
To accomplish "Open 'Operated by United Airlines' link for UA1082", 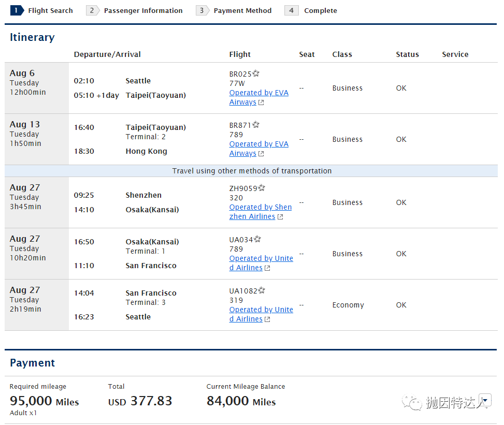I will point(261,314).
